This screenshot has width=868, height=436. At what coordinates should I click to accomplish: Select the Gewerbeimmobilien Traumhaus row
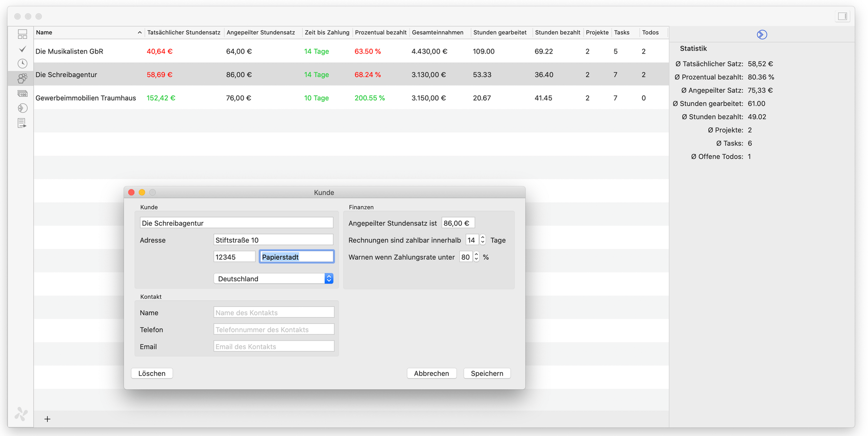point(351,98)
